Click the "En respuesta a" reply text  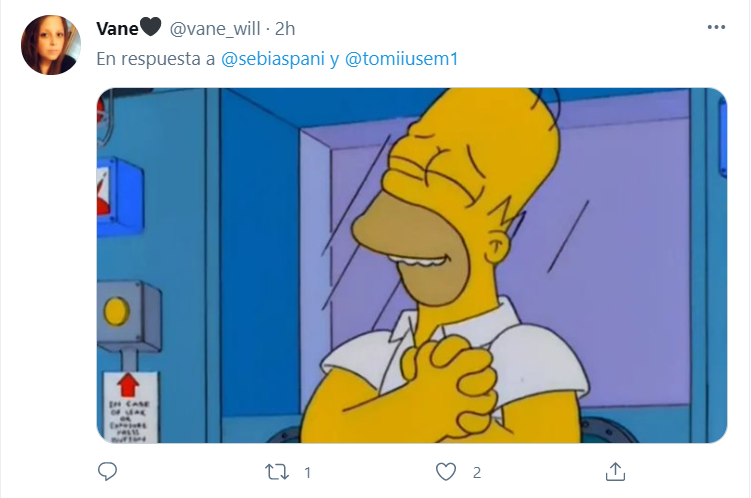(156, 59)
